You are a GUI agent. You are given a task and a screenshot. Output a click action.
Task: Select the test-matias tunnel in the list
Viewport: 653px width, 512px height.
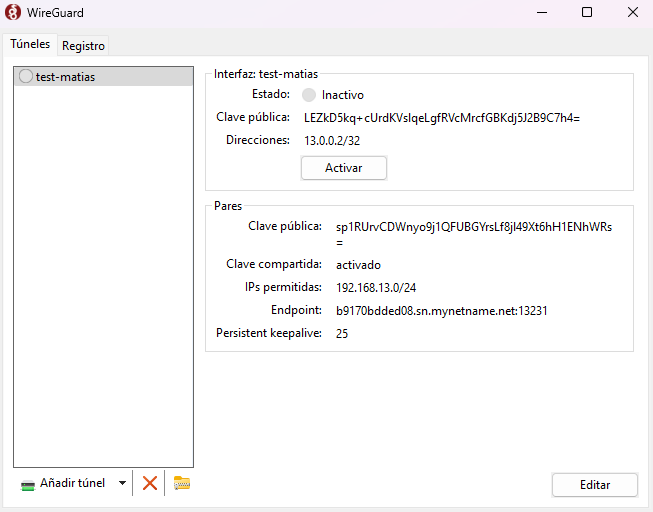pos(66,77)
